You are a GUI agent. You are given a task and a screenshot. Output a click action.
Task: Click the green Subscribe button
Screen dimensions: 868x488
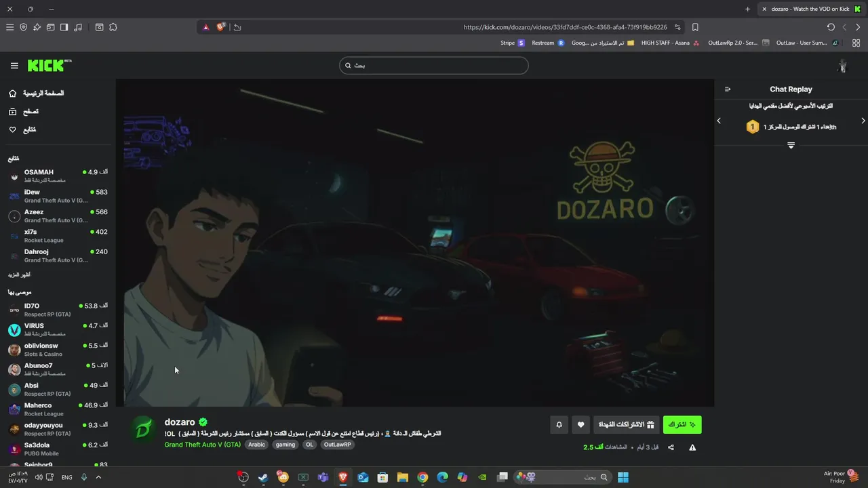(682, 425)
